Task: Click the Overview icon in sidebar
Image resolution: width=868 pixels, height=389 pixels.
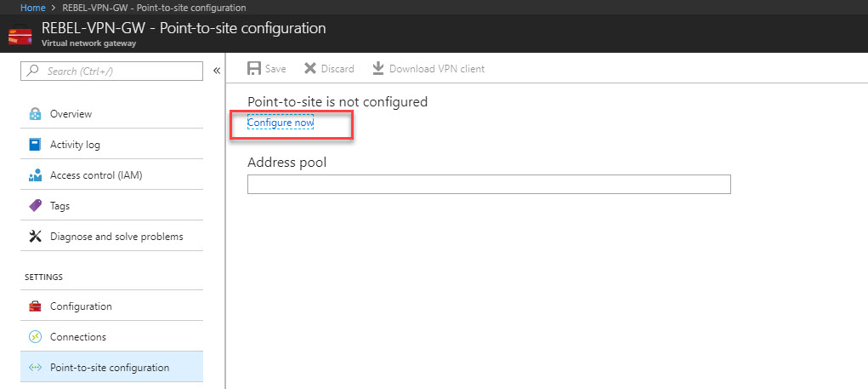Action: pyautogui.click(x=35, y=114)
